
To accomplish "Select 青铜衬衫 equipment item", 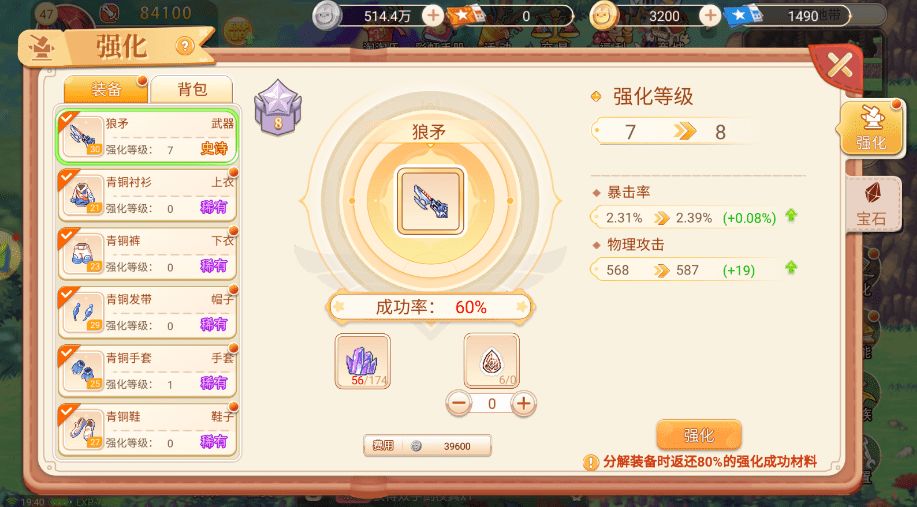I will point(147,195).
